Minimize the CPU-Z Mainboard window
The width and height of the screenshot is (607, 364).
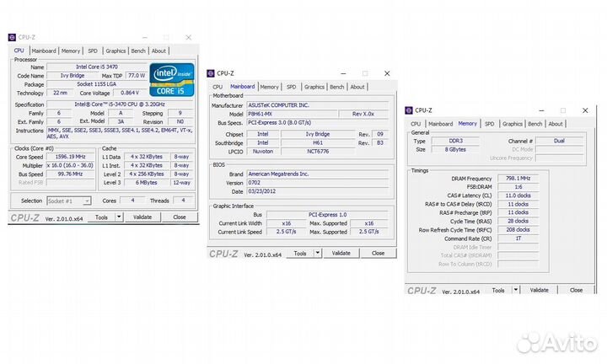pyautogui.click(x=343, y=73)
